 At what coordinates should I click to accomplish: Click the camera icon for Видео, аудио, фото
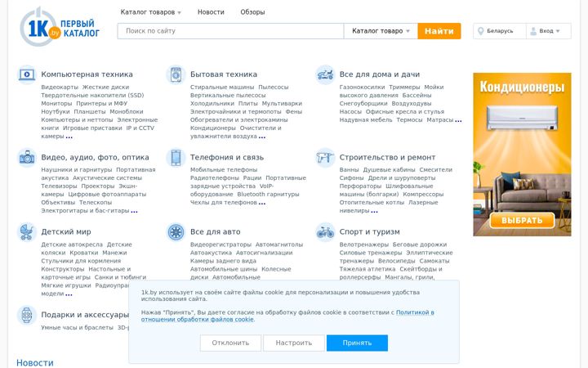click(x=27, y=157)
